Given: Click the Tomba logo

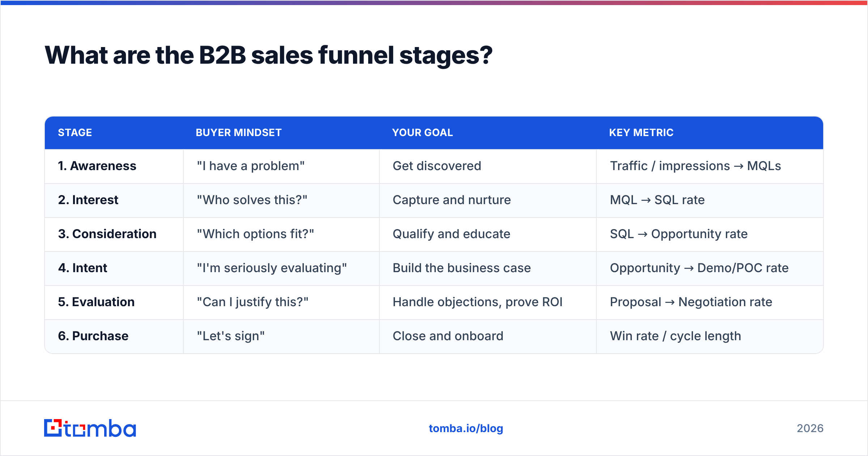Looking at the screenshot, I should tap(90, 428).
